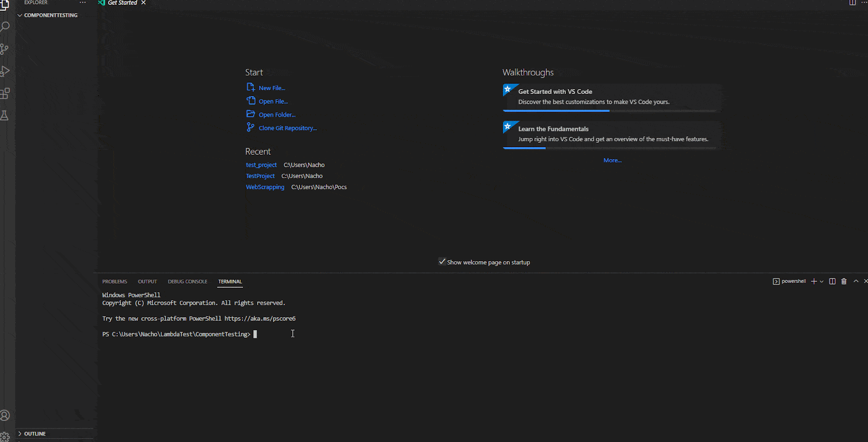Open the WebScrapping recent project
Screen dimensions: 868x442
coord(265,187)
